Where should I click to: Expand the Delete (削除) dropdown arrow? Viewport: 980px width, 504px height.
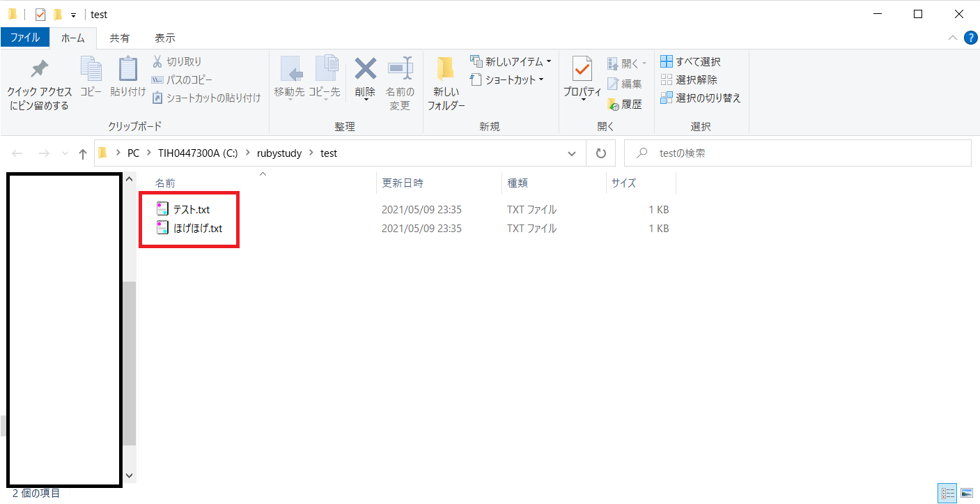point(366,100)
